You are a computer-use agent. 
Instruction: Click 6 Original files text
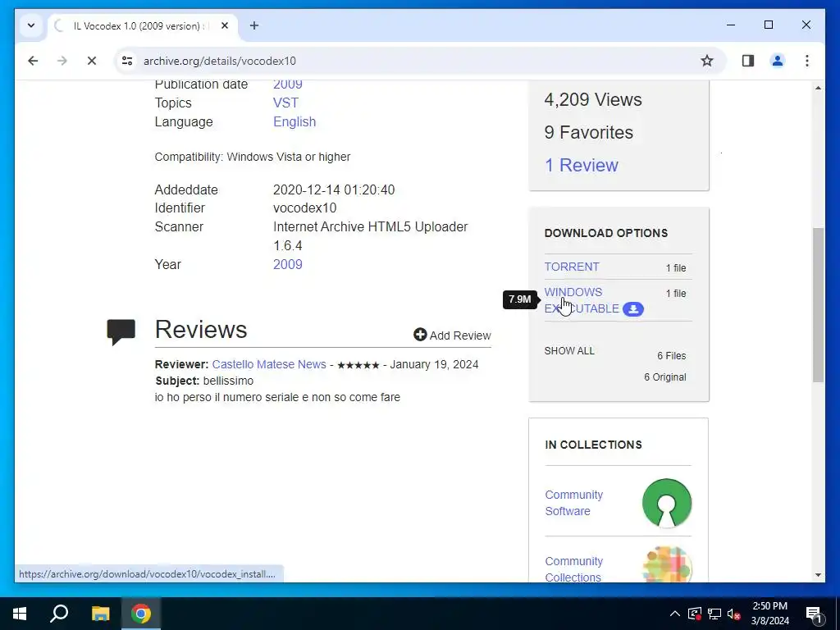click(664, 377)
